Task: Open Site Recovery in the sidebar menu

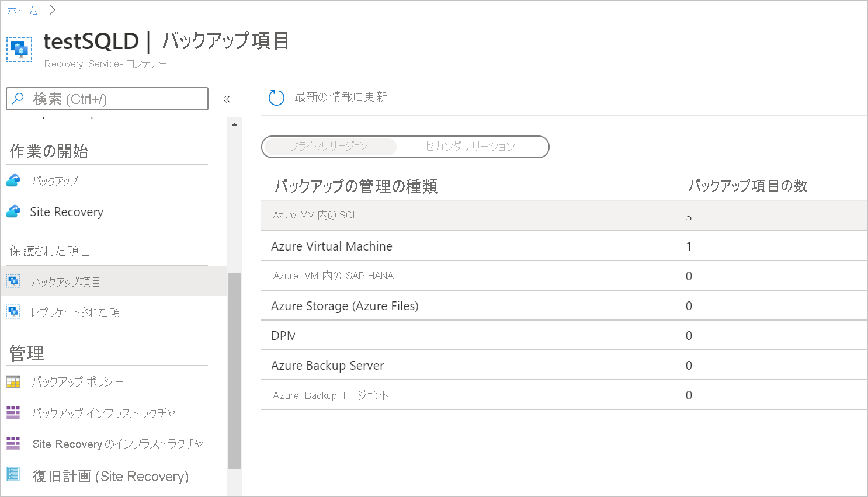Action: (67, 212)
